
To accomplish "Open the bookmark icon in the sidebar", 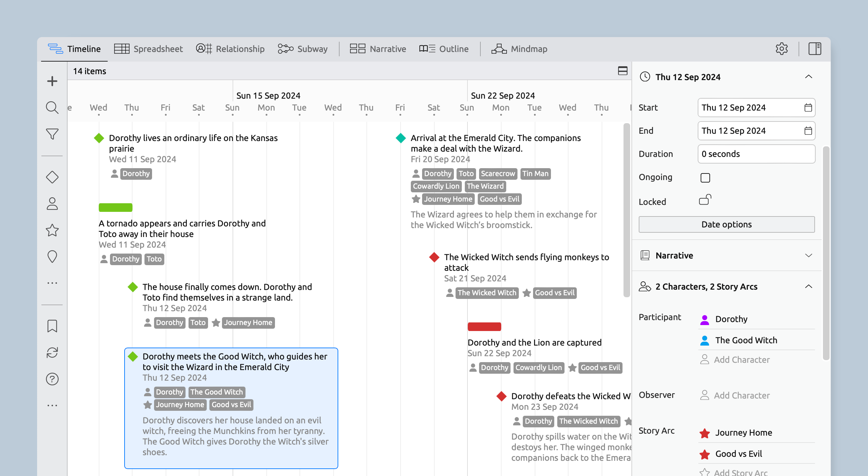I will tap(52, 326).
